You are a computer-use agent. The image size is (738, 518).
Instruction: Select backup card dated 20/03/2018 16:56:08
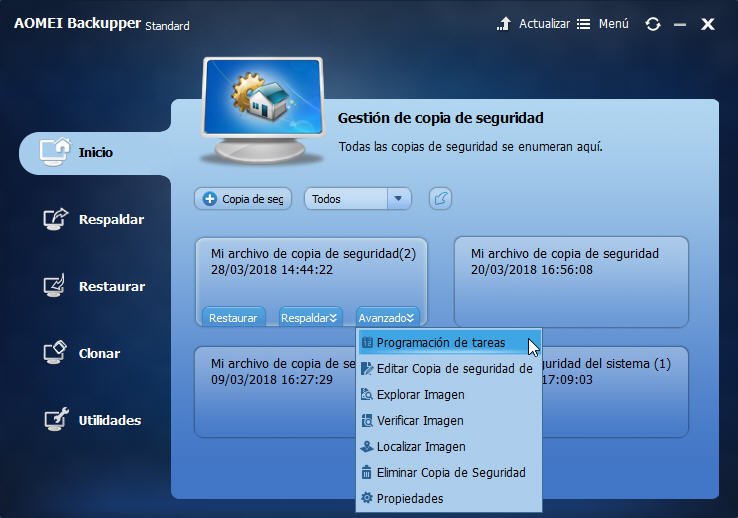click(571, 281)
